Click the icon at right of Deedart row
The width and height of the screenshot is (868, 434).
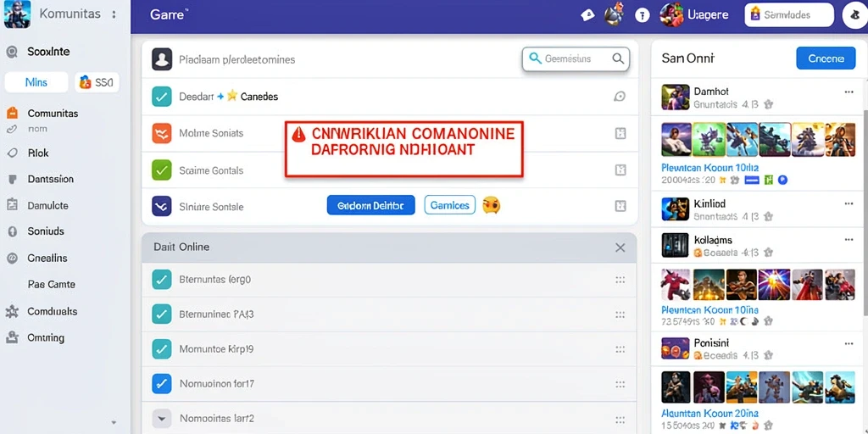pos(620,97)
